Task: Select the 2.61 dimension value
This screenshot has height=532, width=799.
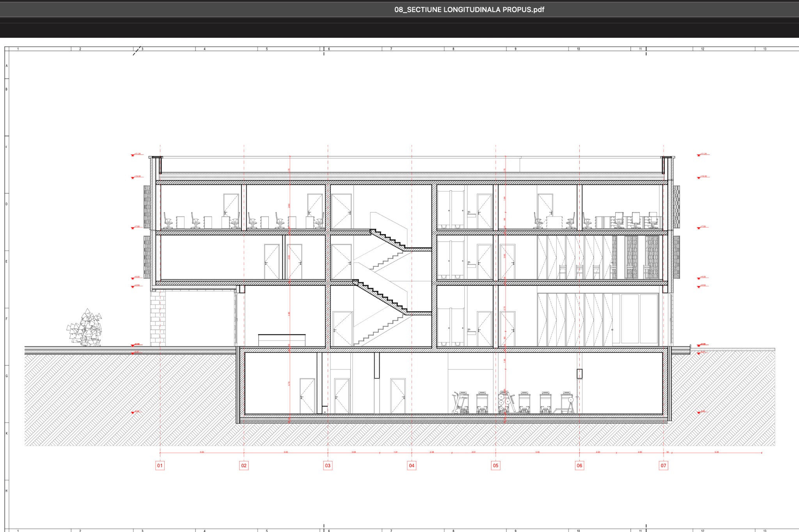Action: (x=474, y=452)
